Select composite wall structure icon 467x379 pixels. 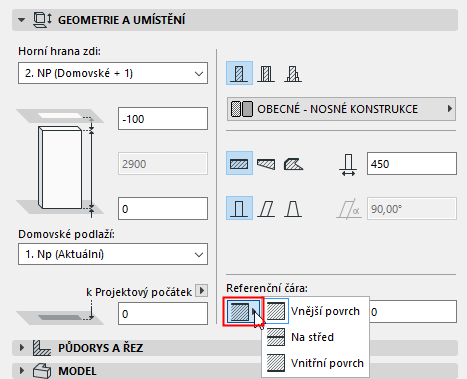266,73
